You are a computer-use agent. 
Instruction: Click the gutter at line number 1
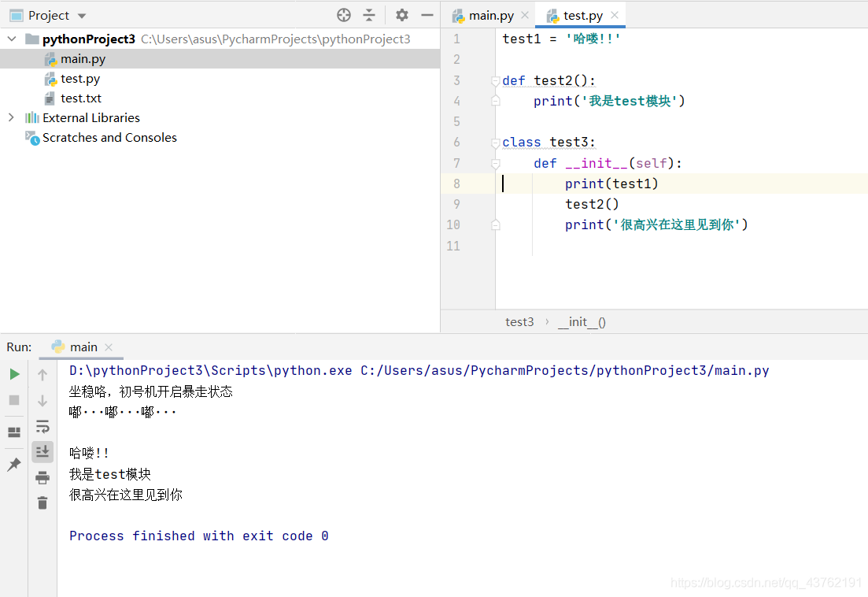coord(456,39)
